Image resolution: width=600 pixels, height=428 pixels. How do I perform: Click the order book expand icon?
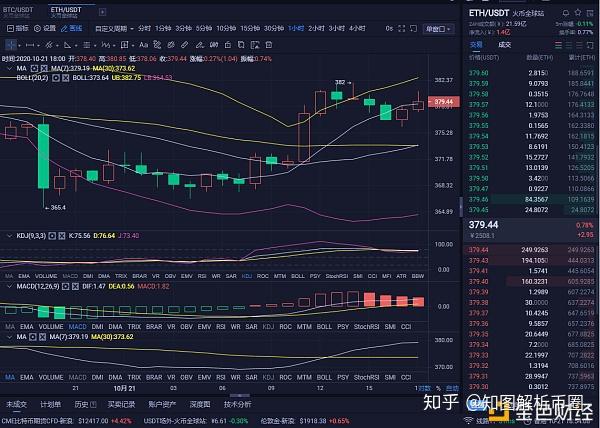point(590,46)
